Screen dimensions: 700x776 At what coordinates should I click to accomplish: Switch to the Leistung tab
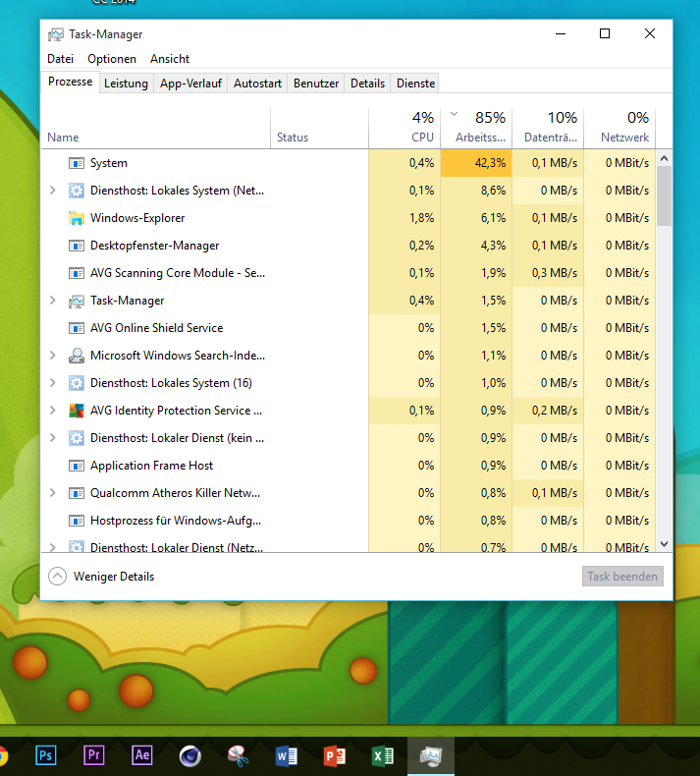126,83
